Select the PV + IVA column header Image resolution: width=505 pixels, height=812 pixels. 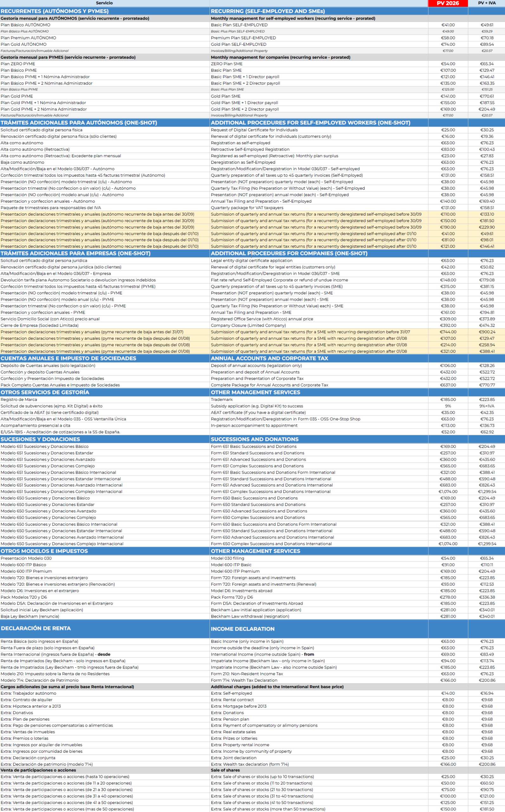[487, 3]
